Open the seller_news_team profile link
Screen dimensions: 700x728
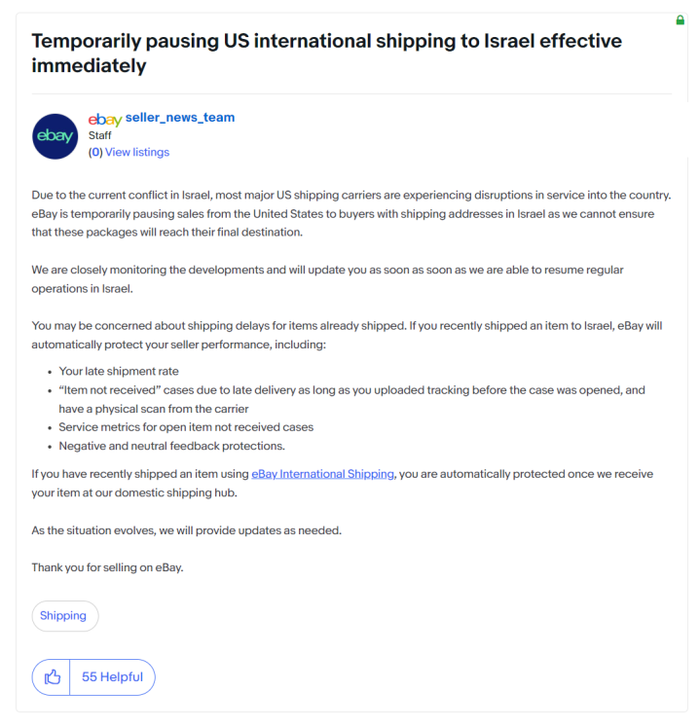tap(180, 118)
